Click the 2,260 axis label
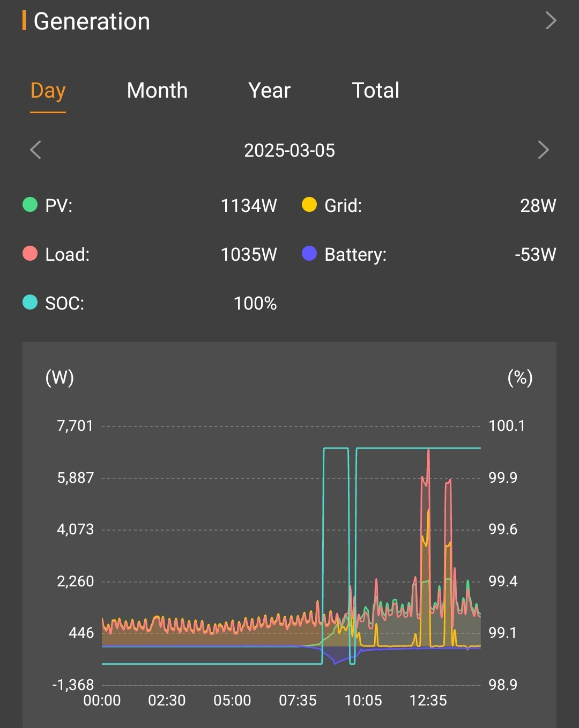Image resolution: width=579 pixels, height=728 pixels. tap(75, 582)
